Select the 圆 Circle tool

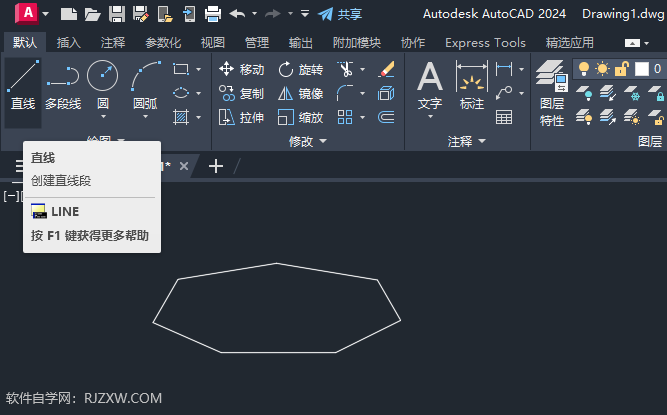point(103,84)
